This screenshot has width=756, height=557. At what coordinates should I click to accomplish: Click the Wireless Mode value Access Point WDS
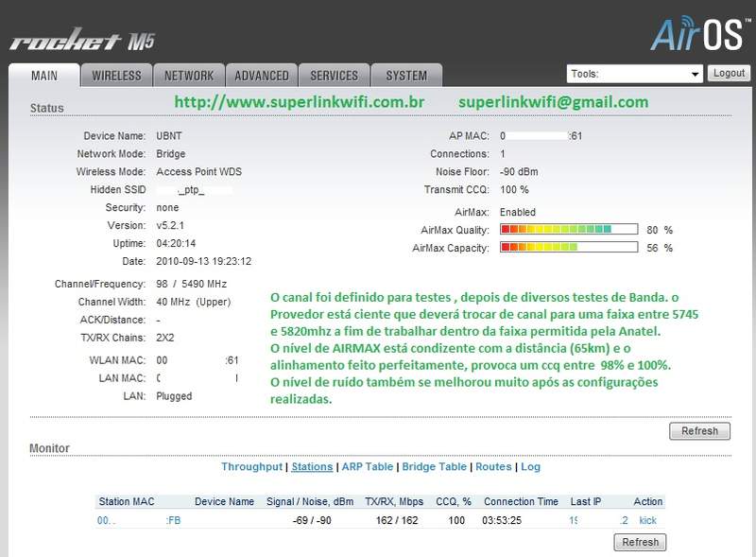[x=198, y=172]
